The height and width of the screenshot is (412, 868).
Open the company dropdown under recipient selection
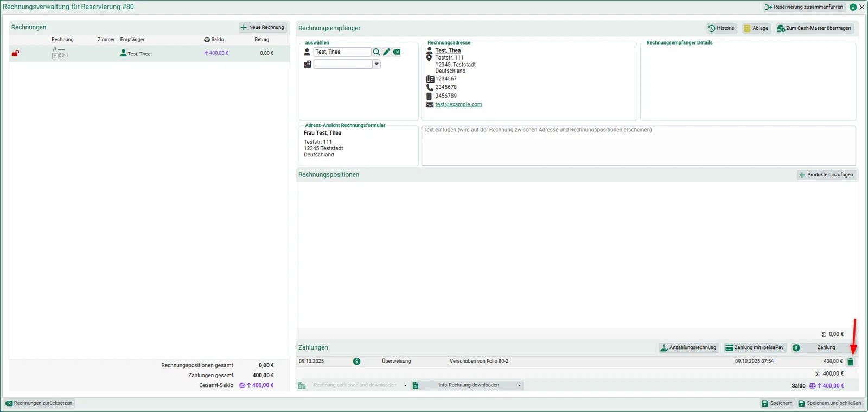(x=376, y=64)
